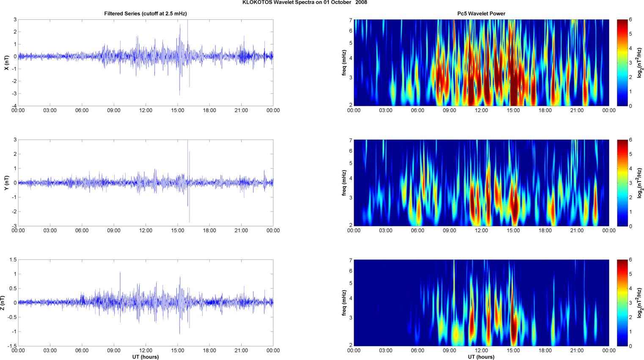The height and width of the screenshot is (360, 644).
Task: Click the middle Pc5 wavelet spectrogram image
Action: pos(481,183)
